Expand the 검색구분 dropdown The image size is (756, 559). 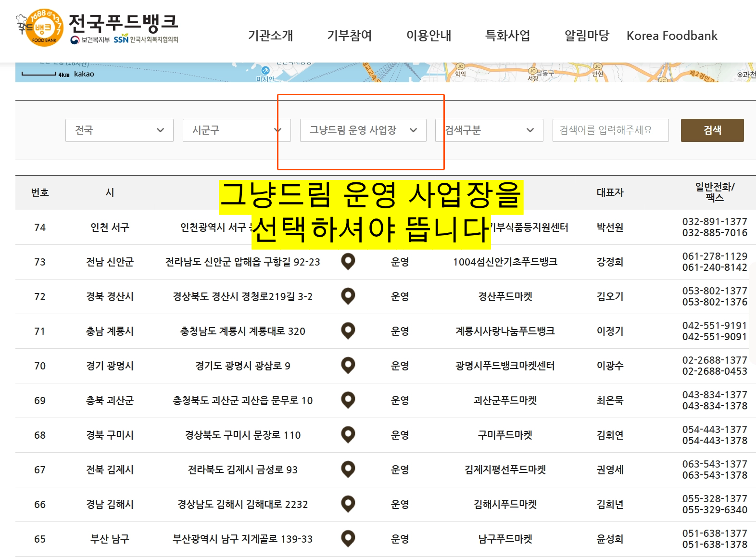(x=489, y=130)
